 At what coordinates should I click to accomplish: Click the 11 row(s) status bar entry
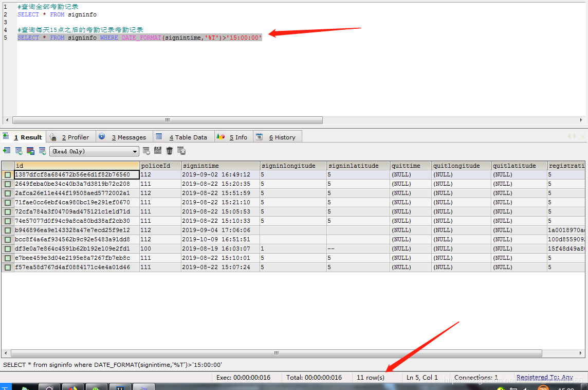click(371, 378)
